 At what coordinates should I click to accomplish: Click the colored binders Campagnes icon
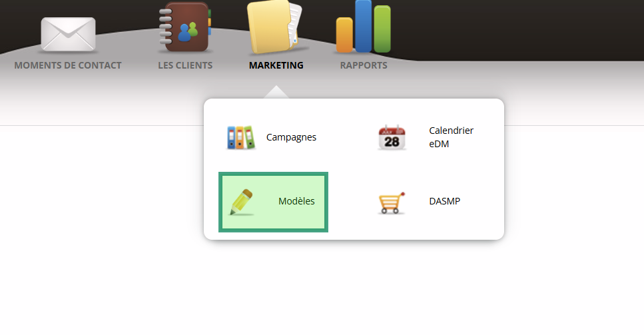click(x=240, y=137)
